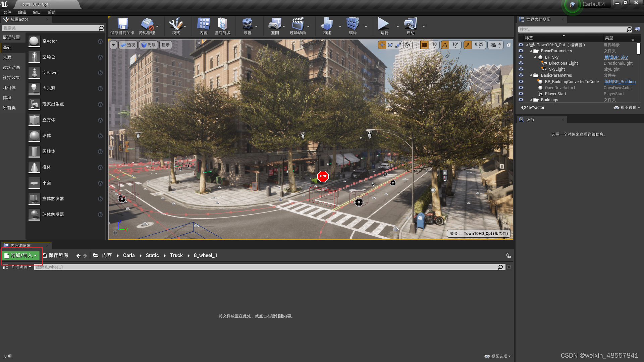Select the 光源 (Lights) category tab
Screen dimensions: 644x362
[x=7, y=58]
